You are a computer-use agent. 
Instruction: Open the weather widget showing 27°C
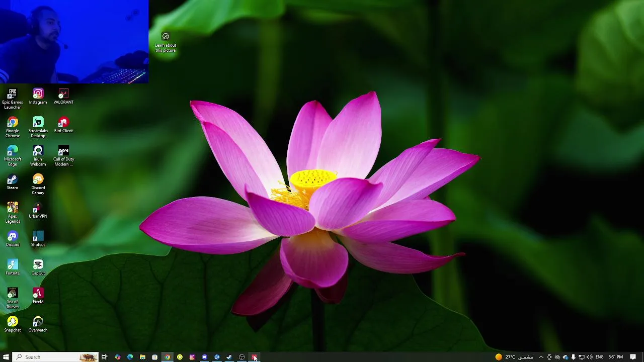(514, 357)
